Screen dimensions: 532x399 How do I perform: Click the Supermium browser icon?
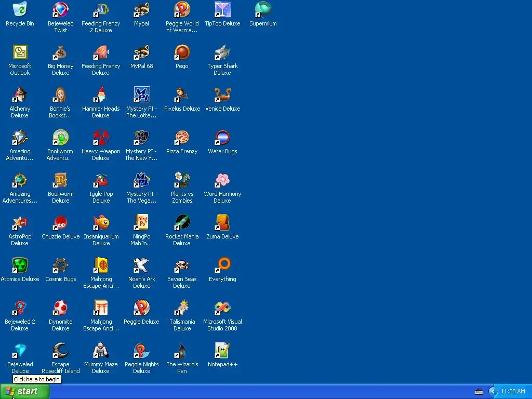(x=263, y=9)
